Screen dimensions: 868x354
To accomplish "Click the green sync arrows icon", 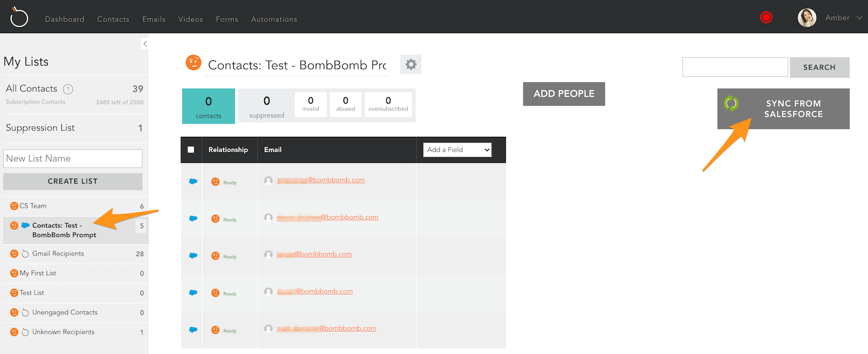I will pyautogui.click(x=731, y=103).
